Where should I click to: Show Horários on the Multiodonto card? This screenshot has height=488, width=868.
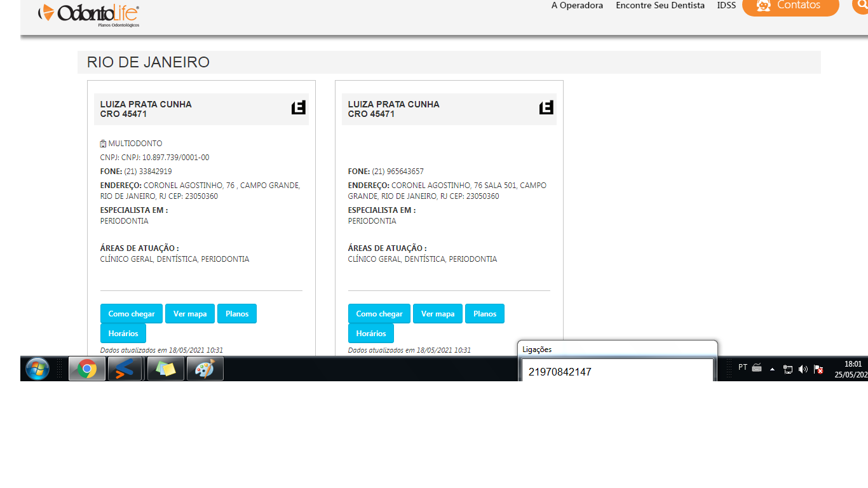(x=123, y=334)
